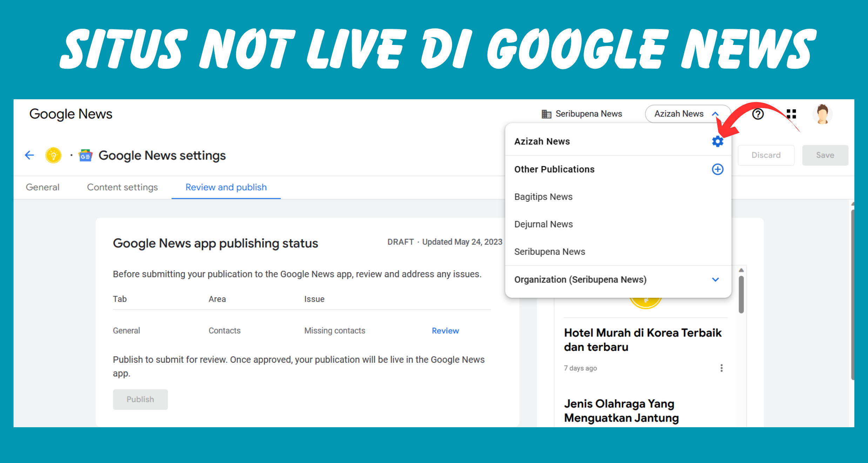Click the Other Publications heading
Screen dimensions: 868x463
pos(554,169)
